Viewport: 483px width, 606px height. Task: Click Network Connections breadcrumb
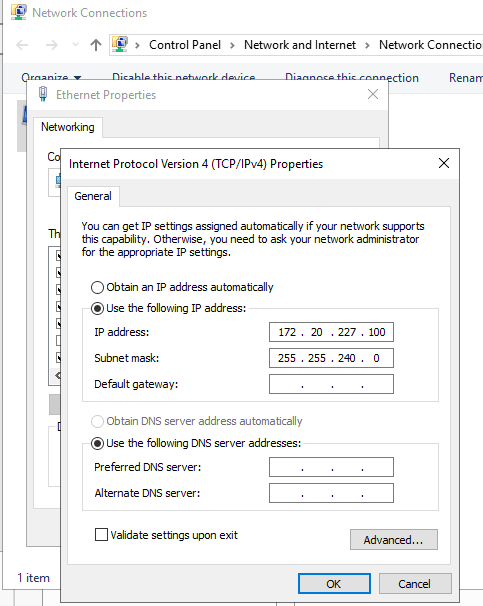(430, 45)
